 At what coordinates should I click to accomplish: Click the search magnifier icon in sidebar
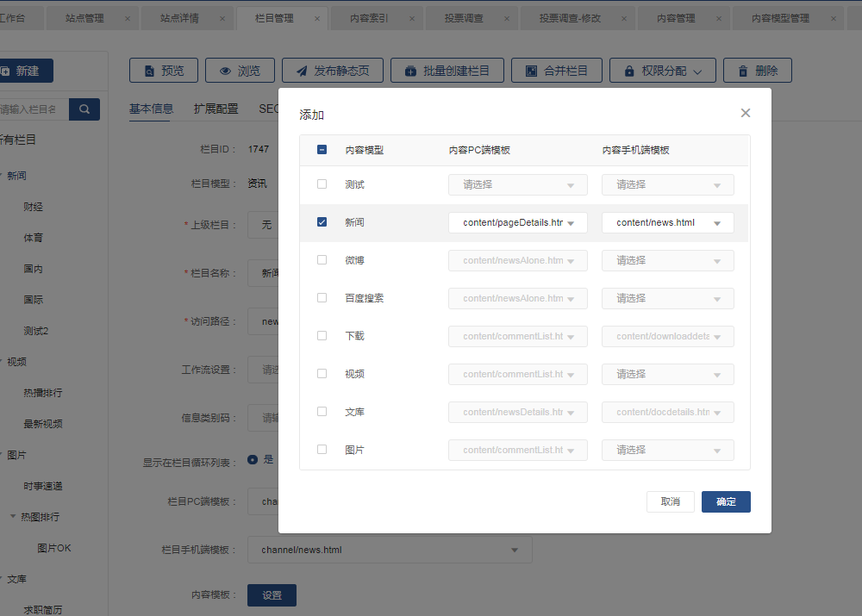(84, 109)
